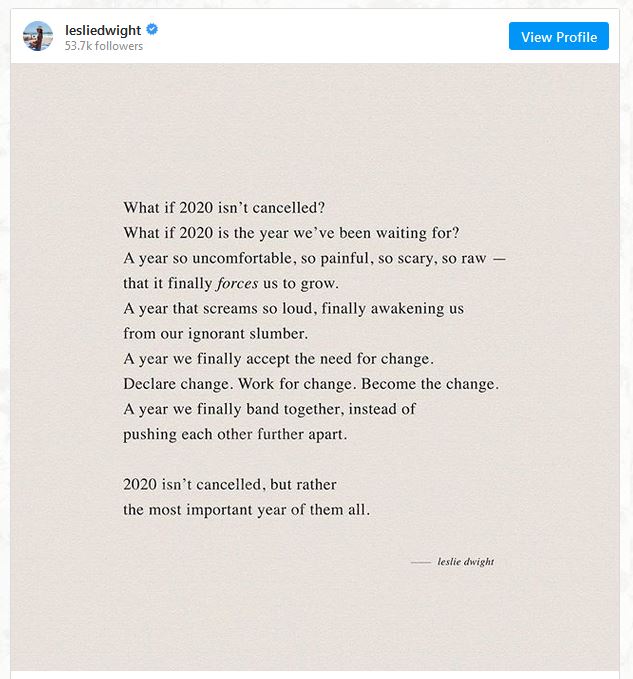Viewport: 633px width, 679px height.
Task: Click the line "2020 isn't cancelled, but rather"
Action: pyautogui.click(x=229, y=485)
